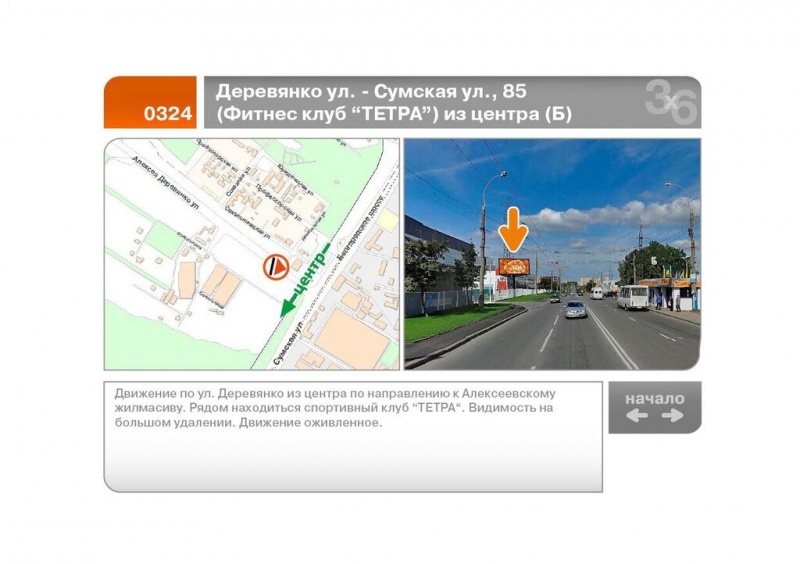Click the Деревянко ул. - Сумская ул. title

click(x=371, y=91)
